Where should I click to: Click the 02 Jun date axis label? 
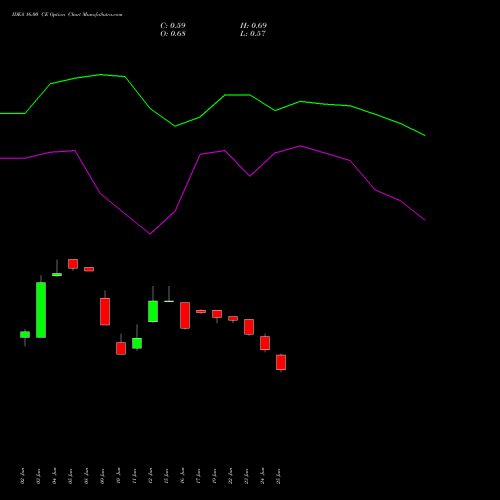click(23, 476)
